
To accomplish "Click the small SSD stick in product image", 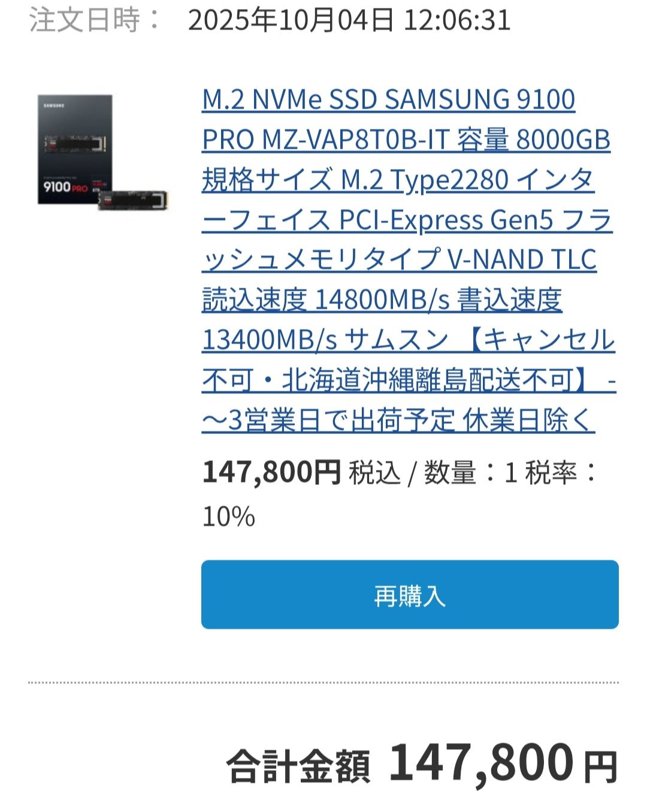I will [134, 200].
